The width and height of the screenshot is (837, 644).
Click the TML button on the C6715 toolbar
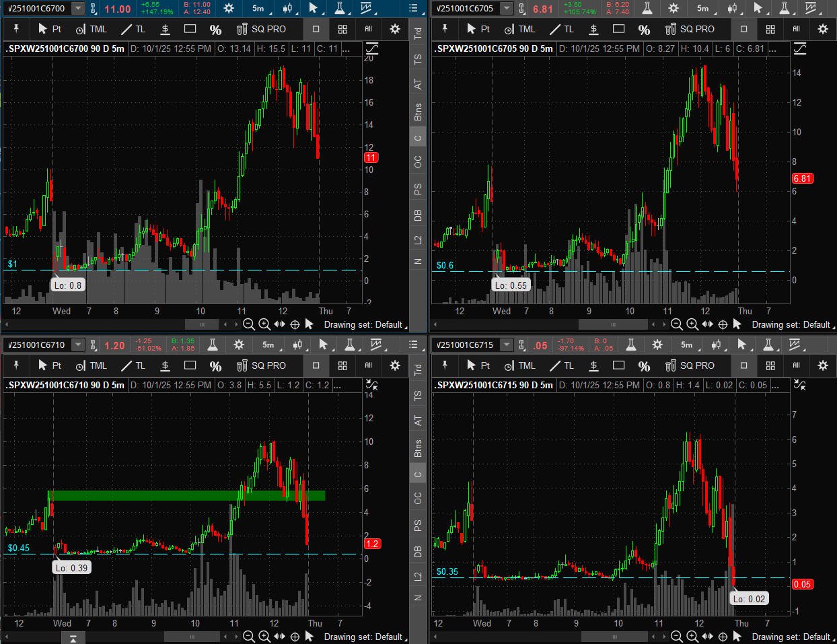tap(519, 365)
